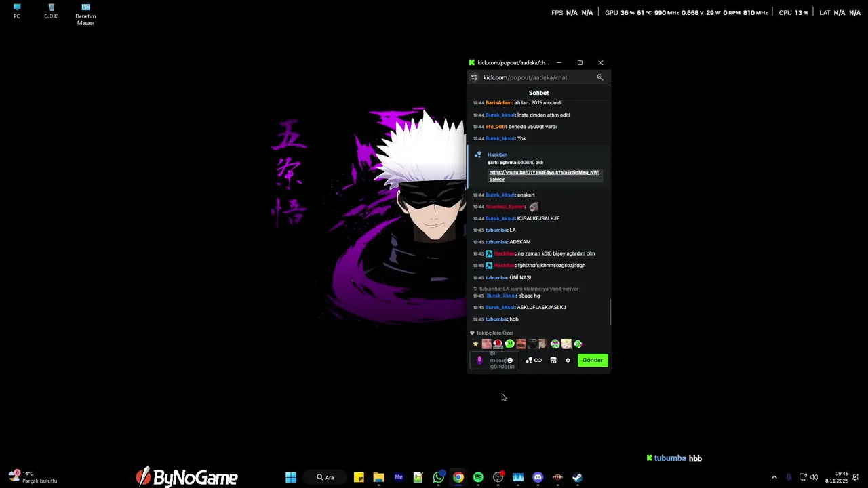Open the PC desktop icon
Viewport: 868px width, 488px height.
click(17, 12)
